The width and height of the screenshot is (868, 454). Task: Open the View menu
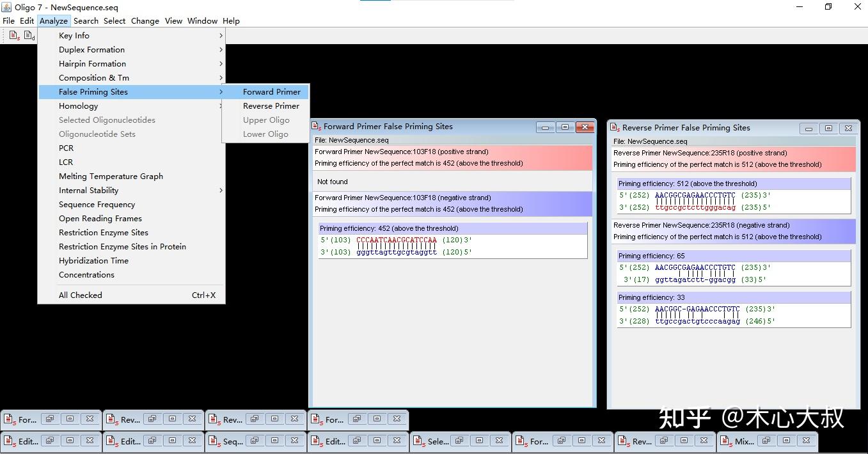[173, 20]
